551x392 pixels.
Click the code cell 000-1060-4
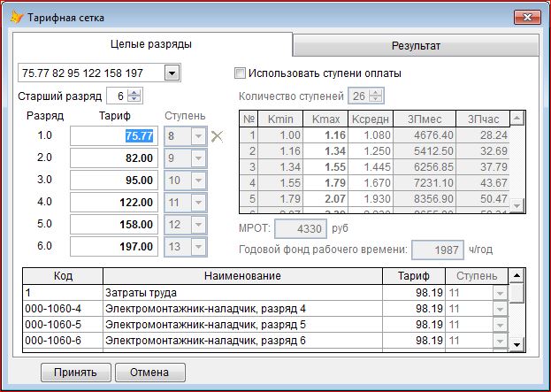(x=63, y=309)
